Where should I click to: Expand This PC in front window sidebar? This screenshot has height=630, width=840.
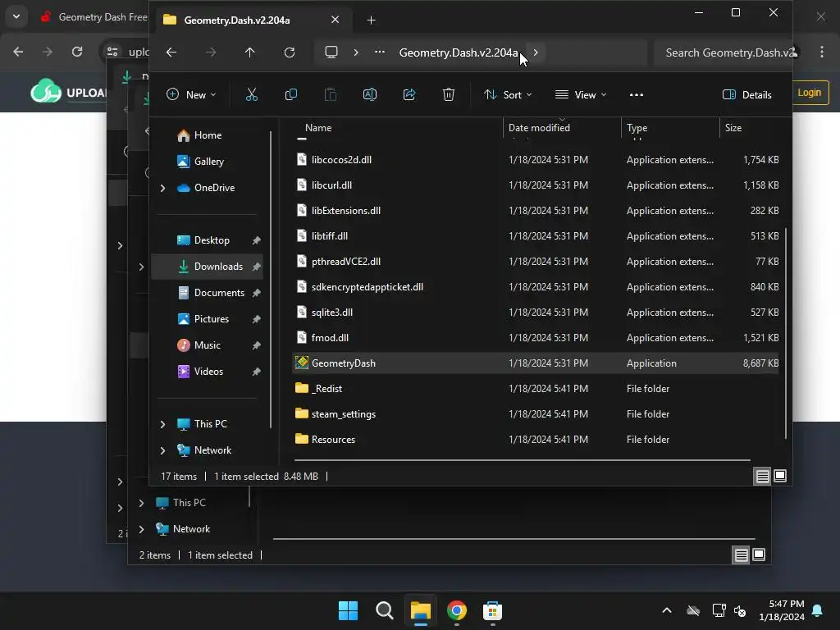162,424
